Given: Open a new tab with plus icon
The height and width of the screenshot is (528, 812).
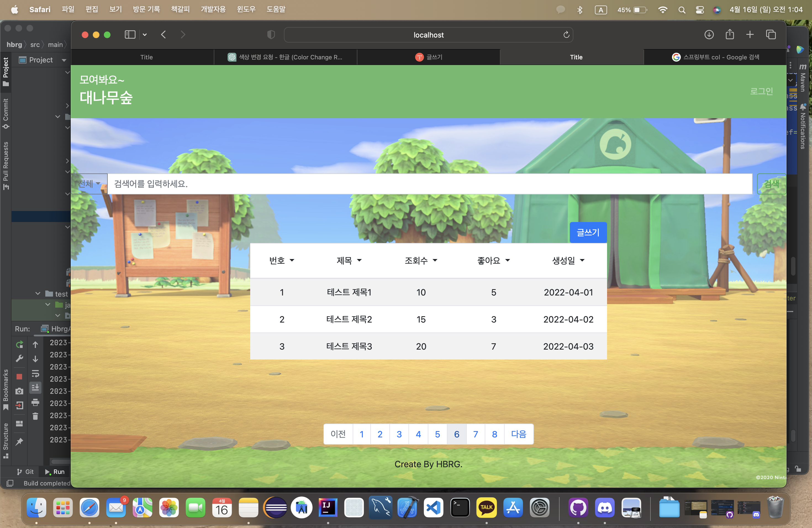Looking at the screenshot, I should pos(750,35).
